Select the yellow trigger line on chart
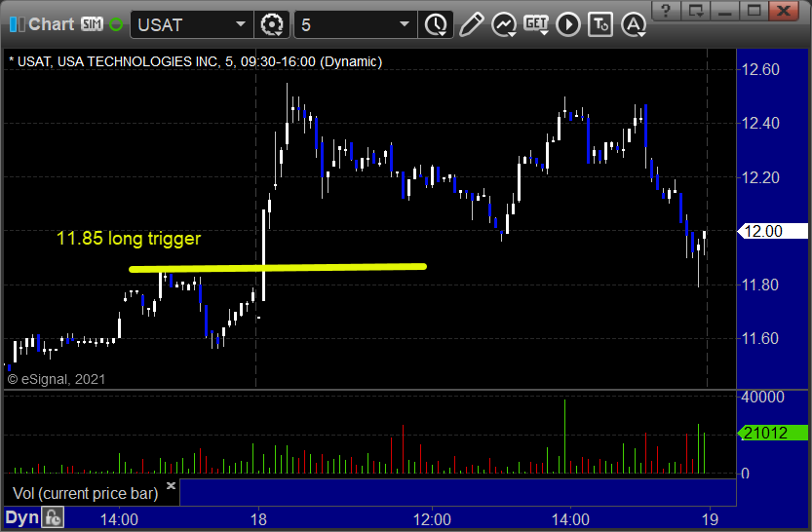The height and width of the screenshot is (532, 812). [278, 268]
